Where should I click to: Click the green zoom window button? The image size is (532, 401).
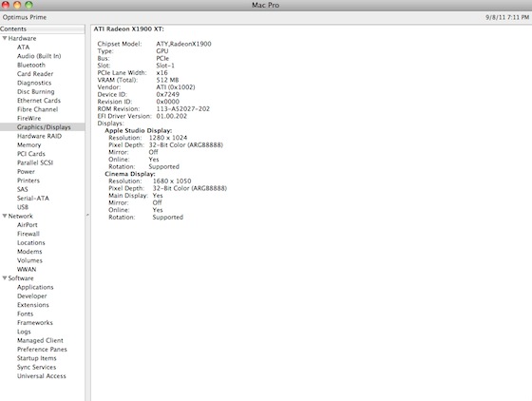[28, 5]
